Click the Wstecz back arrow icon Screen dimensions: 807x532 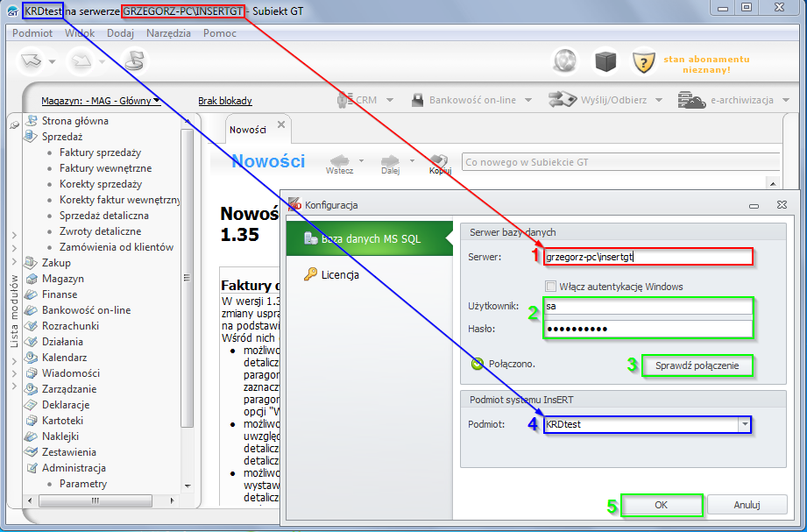pyautogui.click(x=340, y=160)
